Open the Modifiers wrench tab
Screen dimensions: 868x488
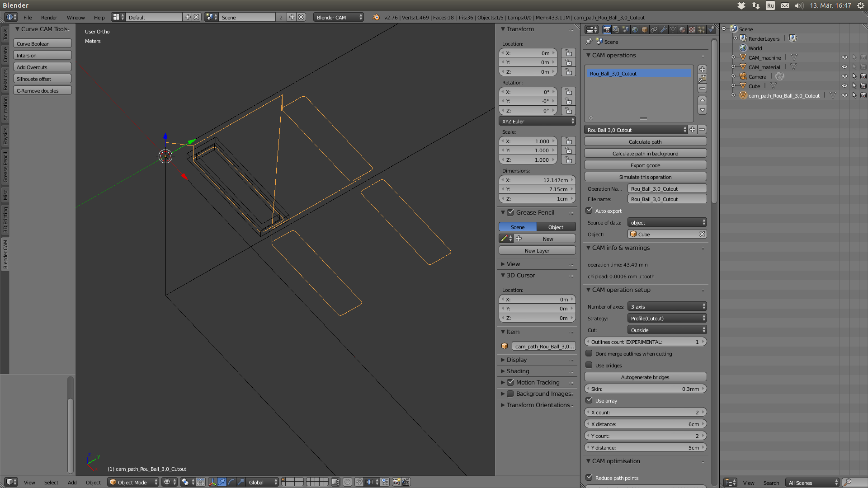coord(664,30)
